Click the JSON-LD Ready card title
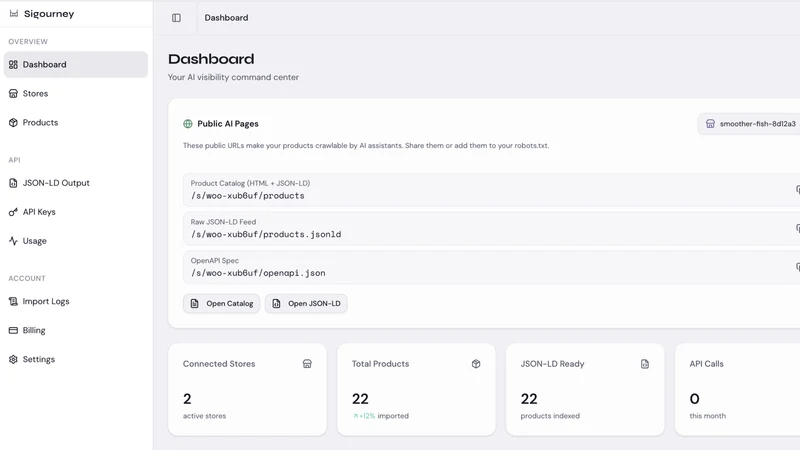 553,364
